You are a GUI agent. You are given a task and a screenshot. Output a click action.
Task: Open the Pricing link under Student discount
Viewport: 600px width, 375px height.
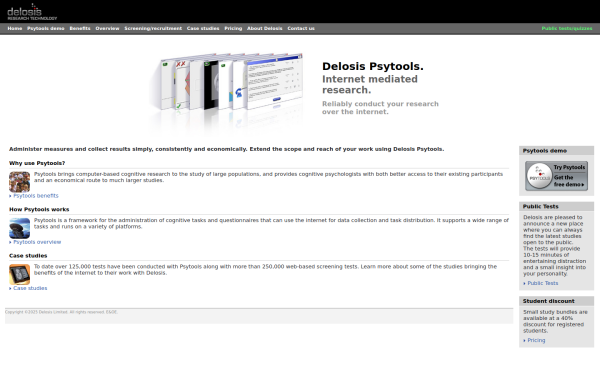(x=536, y=340)
